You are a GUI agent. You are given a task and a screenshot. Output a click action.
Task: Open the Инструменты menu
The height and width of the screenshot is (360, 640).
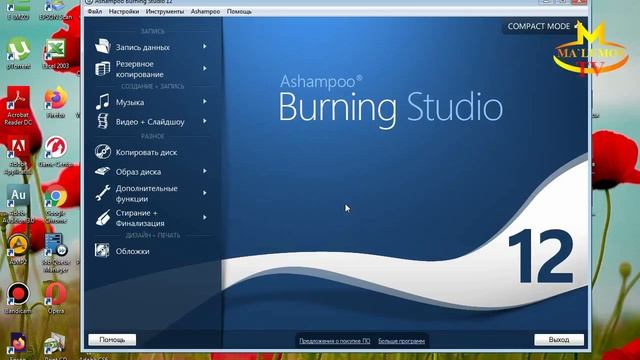pos(165,11)
